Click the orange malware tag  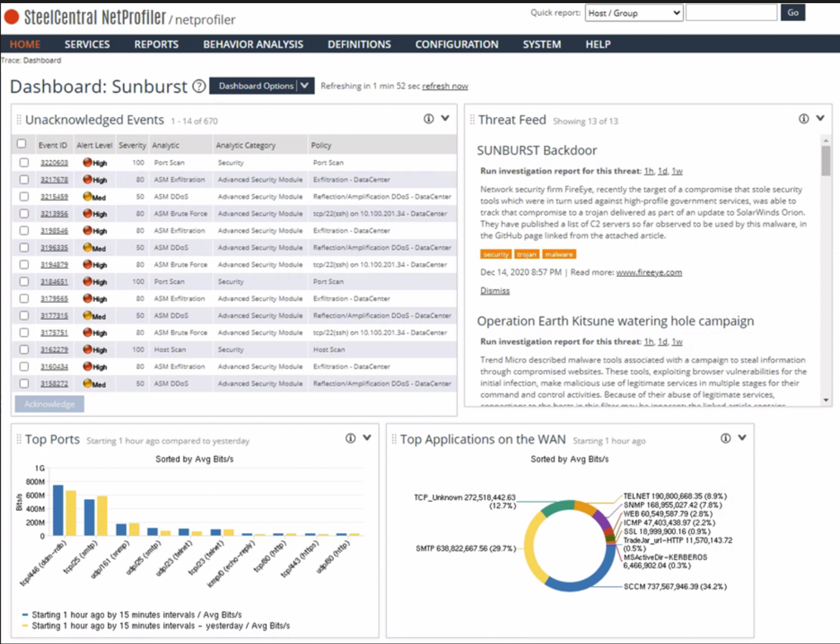[559, 255]
